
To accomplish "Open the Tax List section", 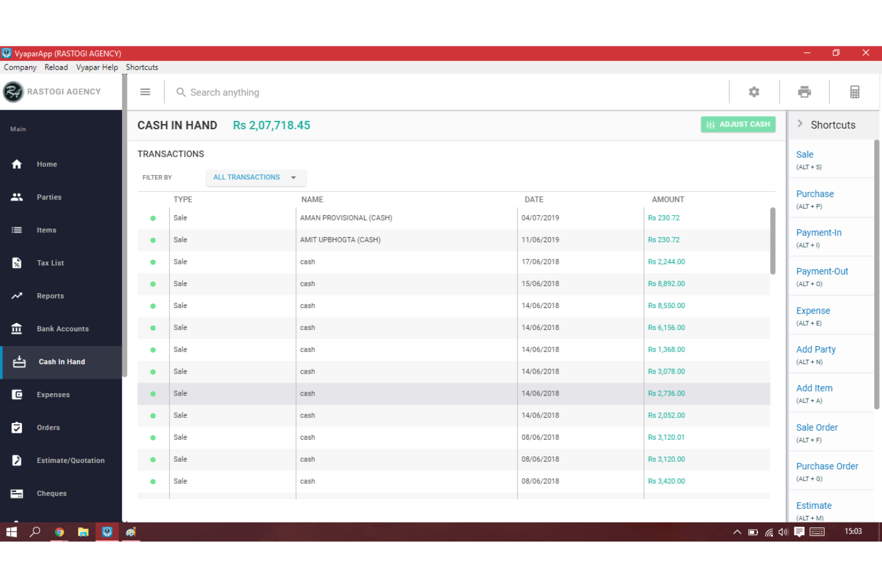I will (x=50, y=263).
